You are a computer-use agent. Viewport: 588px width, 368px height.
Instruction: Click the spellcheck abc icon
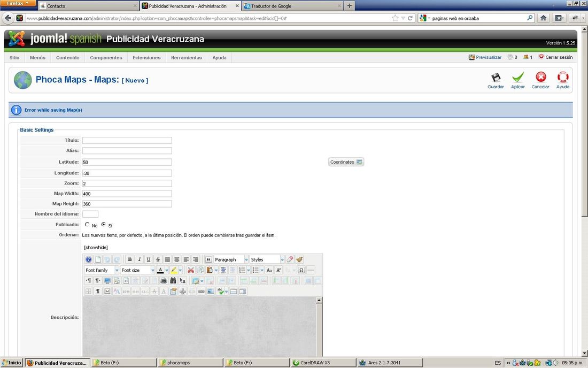pos(220,291)
